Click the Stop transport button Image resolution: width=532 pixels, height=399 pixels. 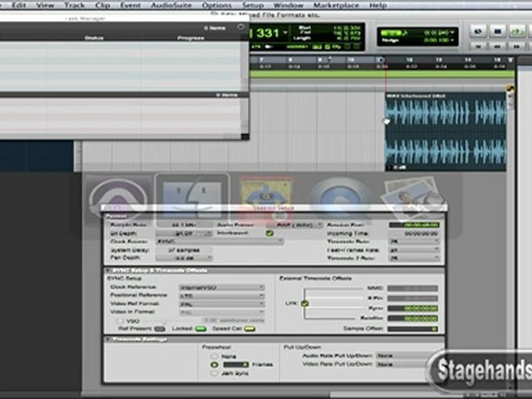click(498, 32)
